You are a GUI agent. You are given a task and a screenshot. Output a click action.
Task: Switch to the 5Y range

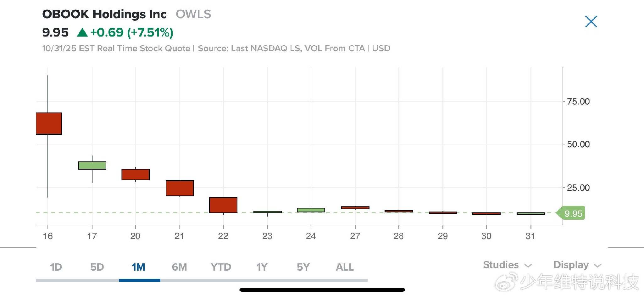[303, 267]
